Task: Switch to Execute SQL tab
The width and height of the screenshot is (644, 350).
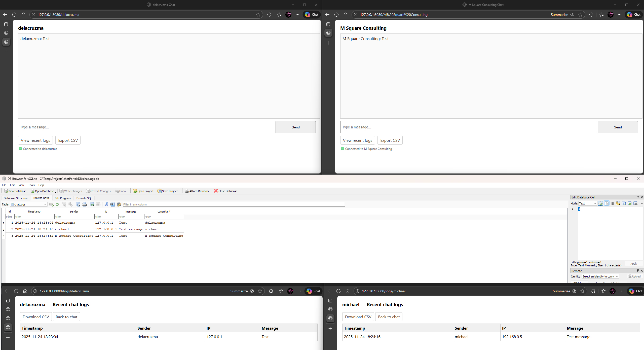Action: click(x=84, y=198)
